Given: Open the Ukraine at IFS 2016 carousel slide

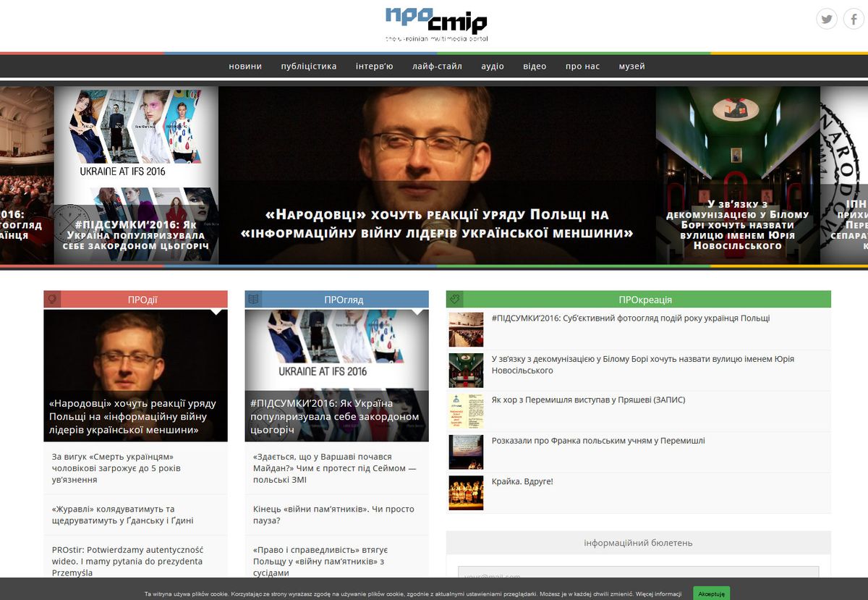Looking at the screenshot, I should [x=136, y=175].
